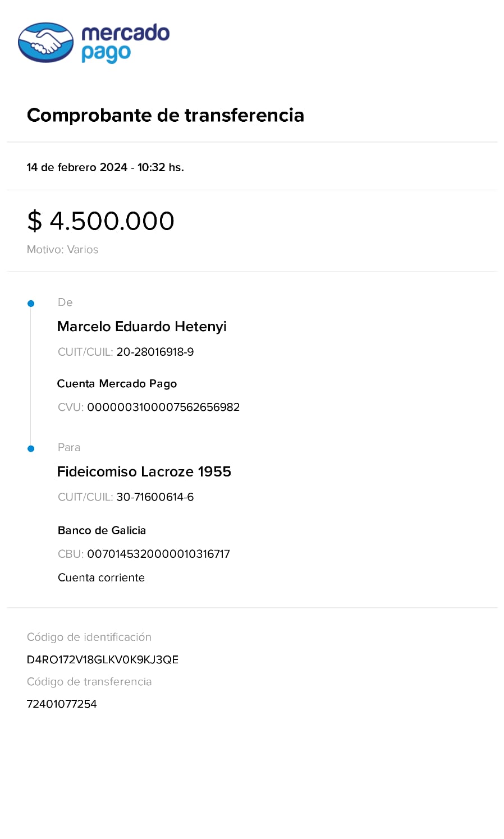Select transfer code 72401077254
The image size is (504, 839).
[62, 704]
